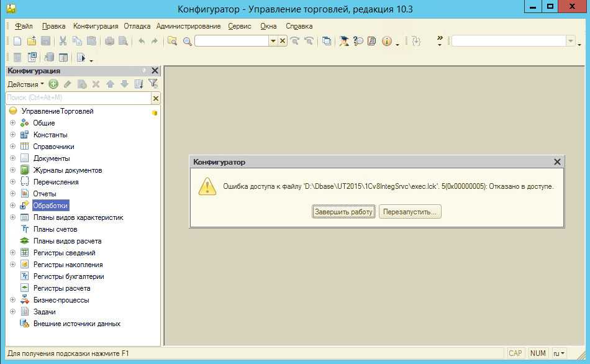Expand the Регистры сведений tree node
The image size is (590, 364).
coord(12,253)
